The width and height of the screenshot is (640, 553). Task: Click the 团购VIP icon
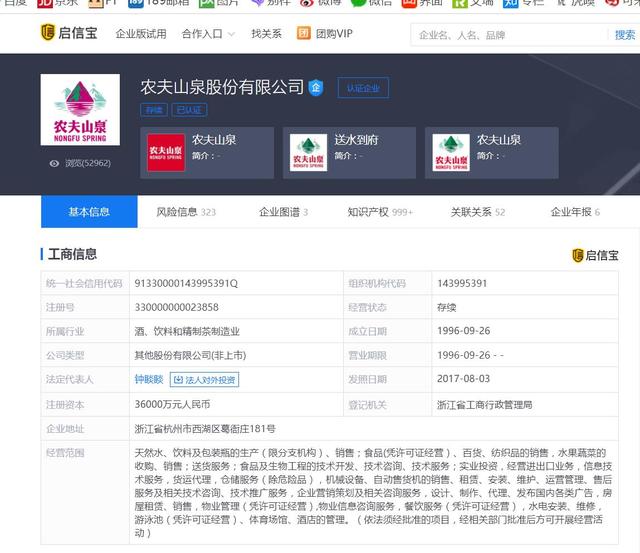click(x=304, y=34)
